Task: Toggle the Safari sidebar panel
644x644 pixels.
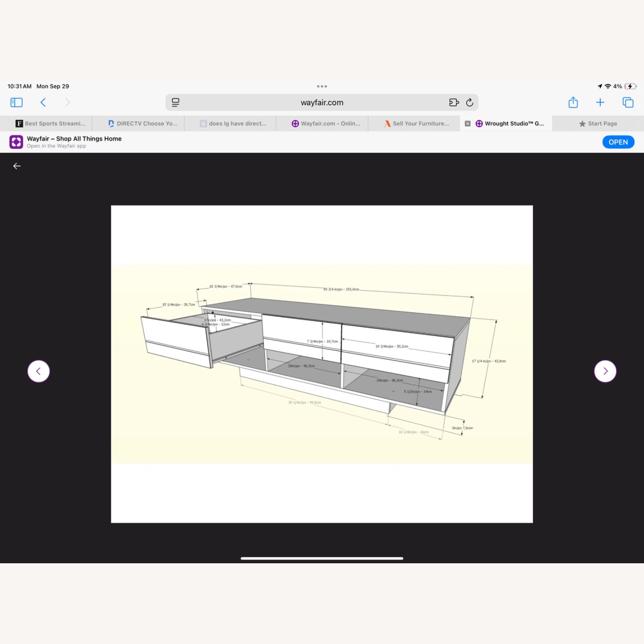Action: pos(16,103)
